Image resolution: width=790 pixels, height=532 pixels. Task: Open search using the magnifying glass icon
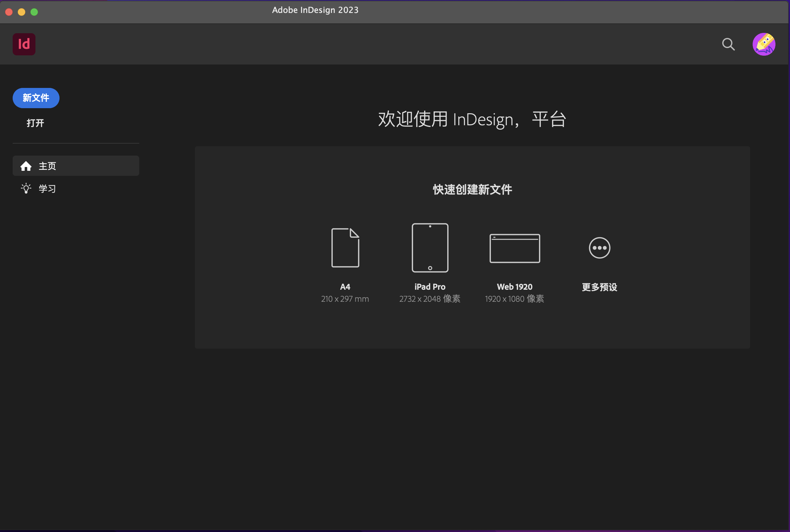click(728, 44)
